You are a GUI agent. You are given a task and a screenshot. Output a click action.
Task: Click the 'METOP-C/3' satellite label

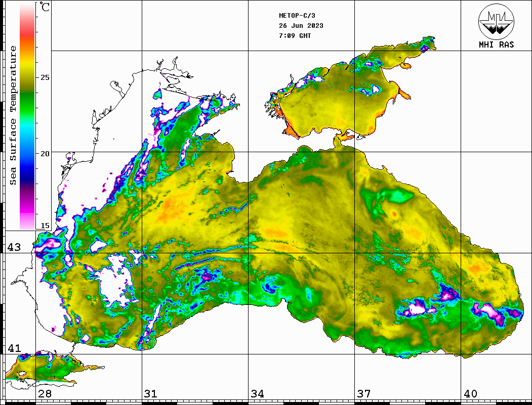(297, 16)
